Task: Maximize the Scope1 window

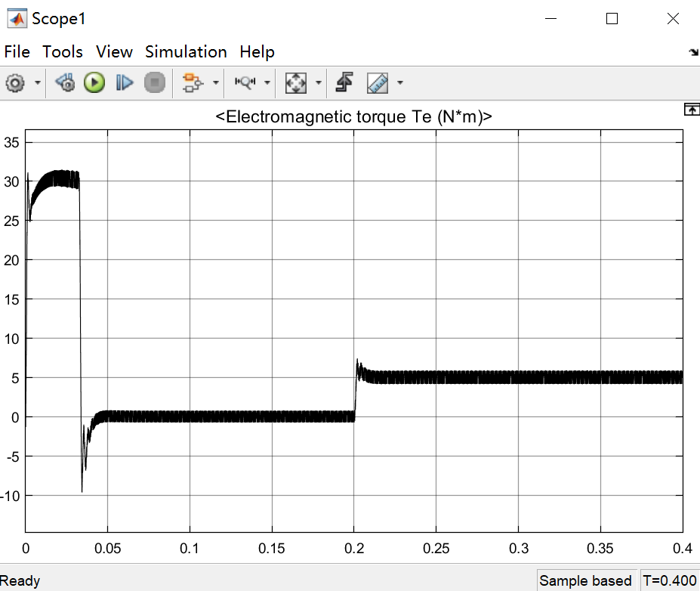Action: tap(612, 19)
